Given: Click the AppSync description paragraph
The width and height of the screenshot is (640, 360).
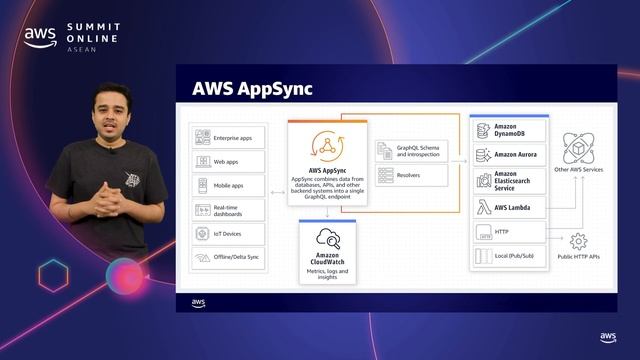Looking at the screenshot, I should [327, 188].
